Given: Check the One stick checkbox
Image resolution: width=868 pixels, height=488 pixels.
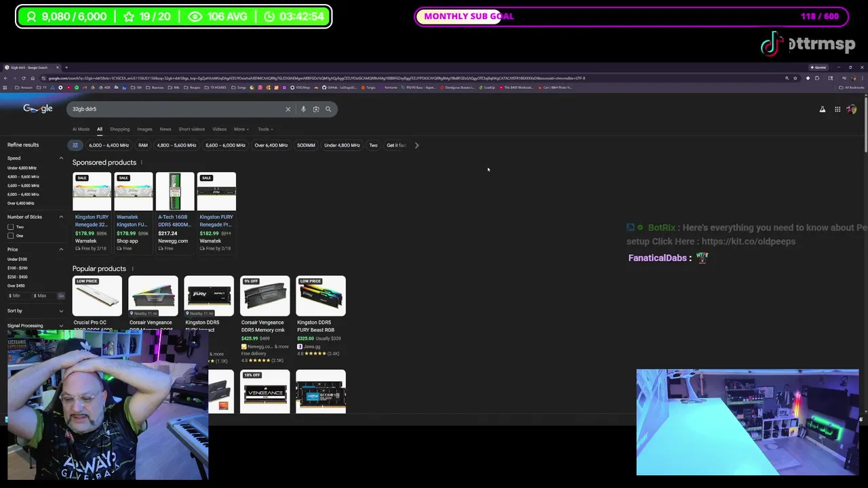Looking at the screenshot, I should (x=10, y=236).
